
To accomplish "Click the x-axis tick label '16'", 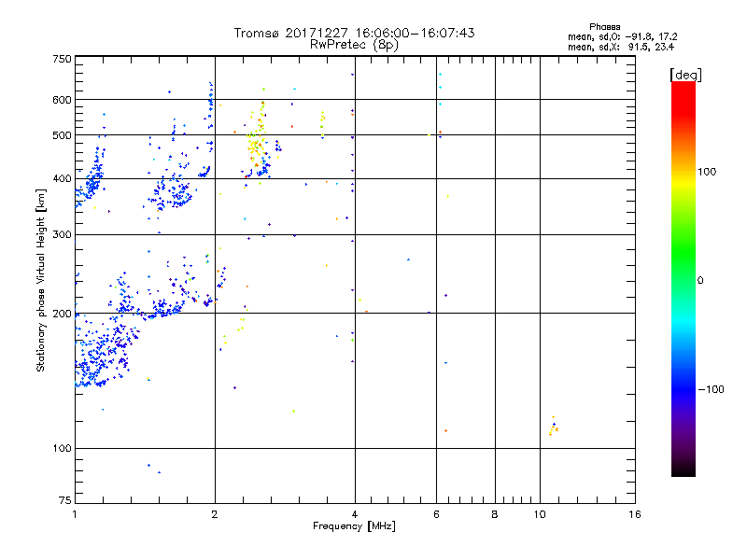I will 635,514.
